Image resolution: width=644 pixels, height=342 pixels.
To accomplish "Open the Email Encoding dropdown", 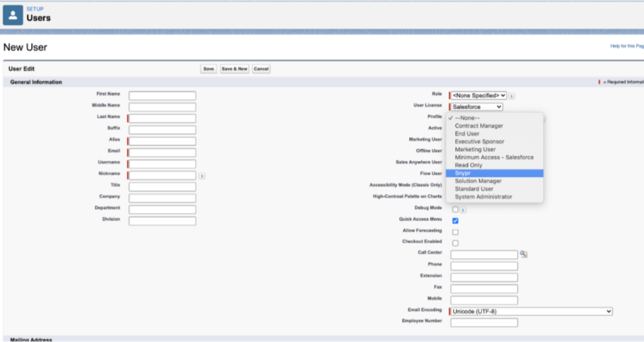I will (x=532, y=311).
